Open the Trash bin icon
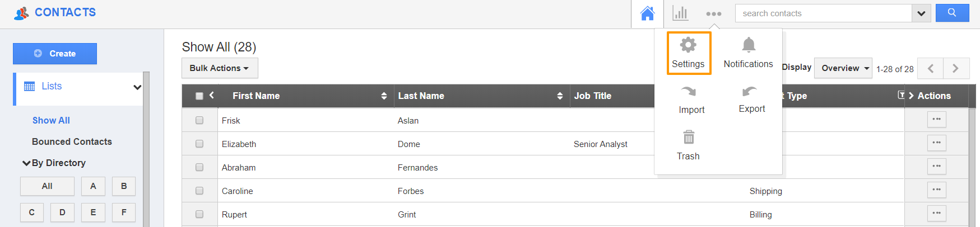This screenshot has height=227, width=980. pyautogui.click(x=689, y=137)
